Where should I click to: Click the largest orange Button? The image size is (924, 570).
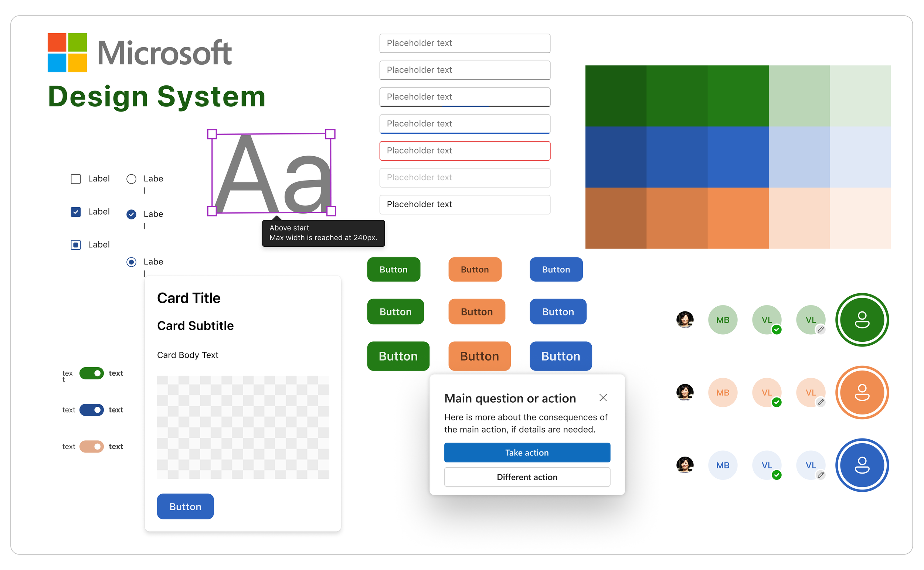coord(479,356)
